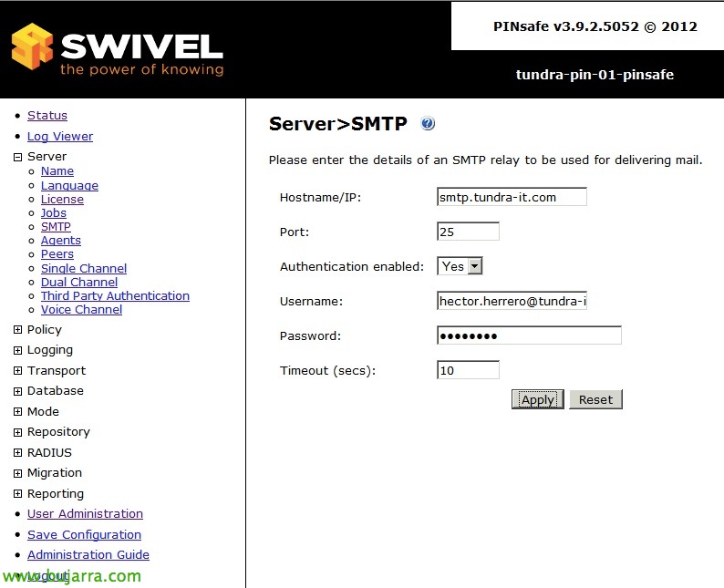Open the Agents link
This screenshot has height=588, width=724.
pyautogui.click(x=61, y=241)
